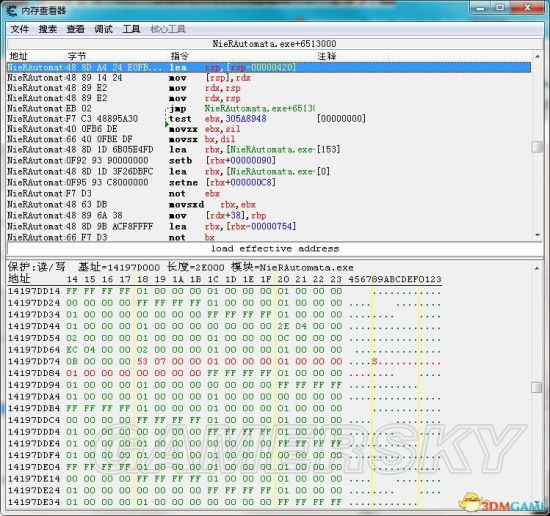550x516 pixels.
Task: Select red byte 53 at row 14197DD74
Action: click(142, 361)
